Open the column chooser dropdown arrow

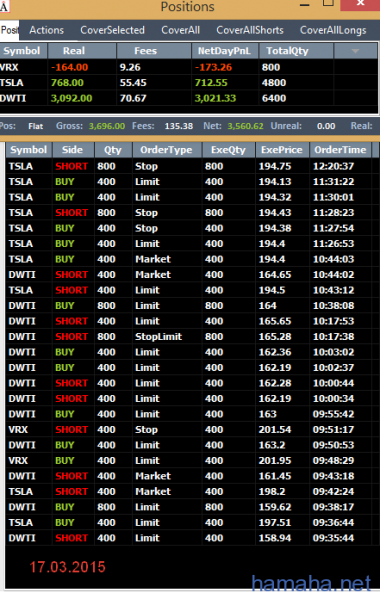[x=355, y=51]
